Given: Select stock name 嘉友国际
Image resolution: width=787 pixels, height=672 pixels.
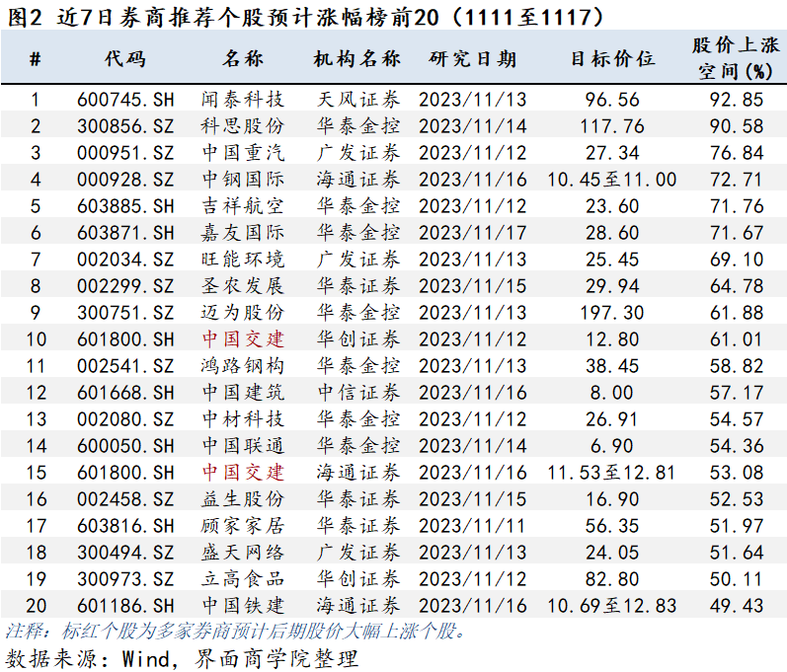Looking at the screenshot, I should tap(243, 232).
